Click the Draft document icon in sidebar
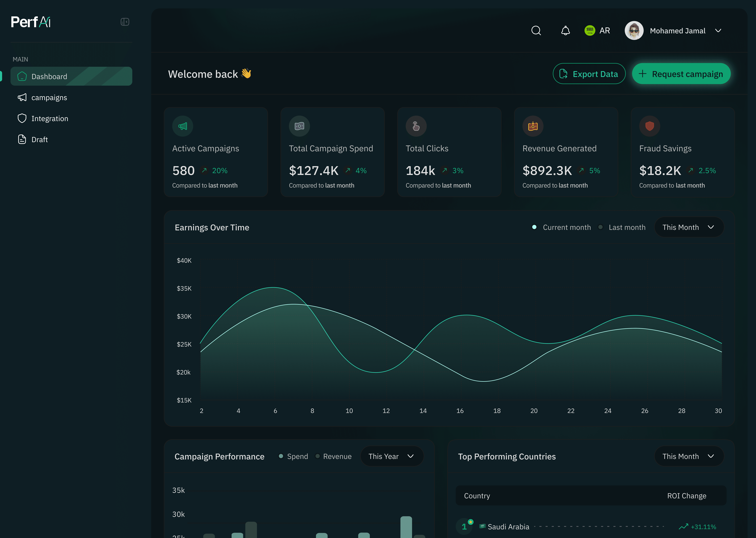The width and height of the screenshot is (756, 538). (x=22, y=139)
